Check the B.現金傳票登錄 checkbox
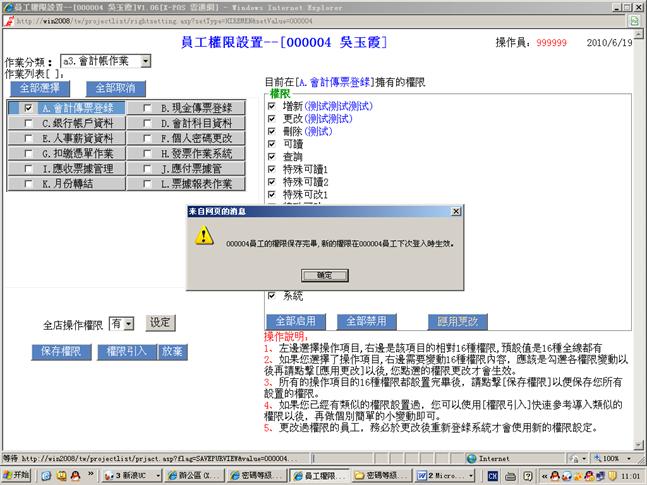This screenshot has width=647, height=485. pyautogui.click(x=148, y=108)
